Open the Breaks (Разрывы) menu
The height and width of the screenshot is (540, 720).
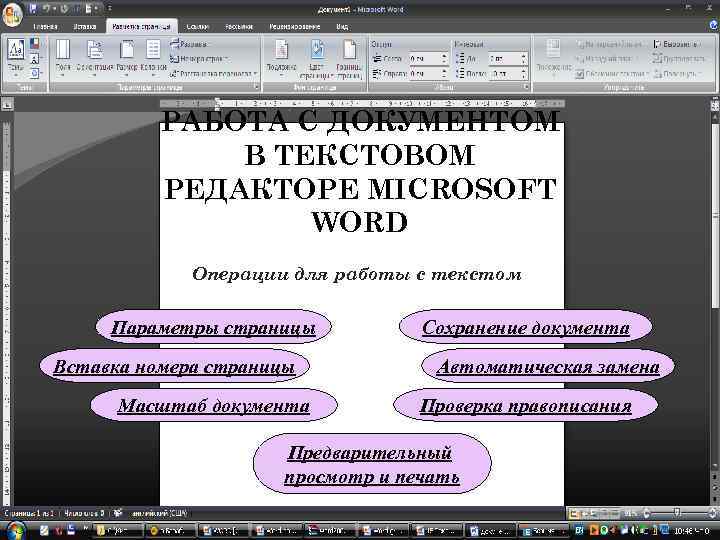click(189, 44)
